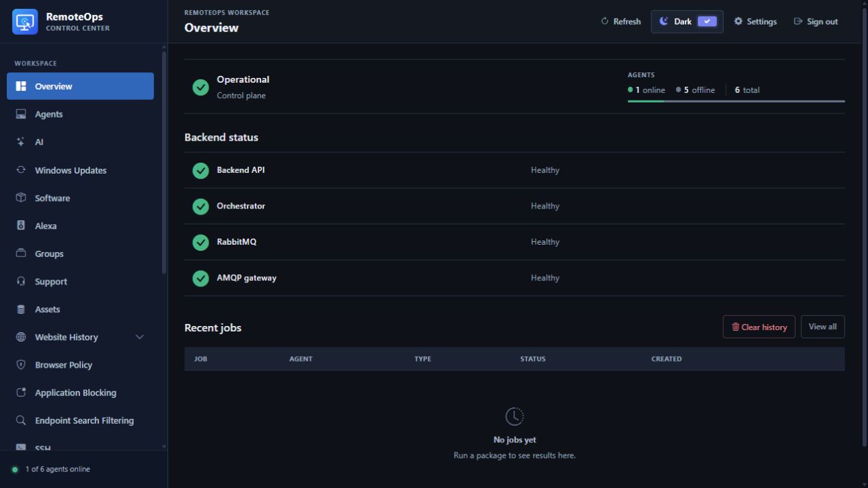Click the Browser Policy shield icon

coord(21,365)
